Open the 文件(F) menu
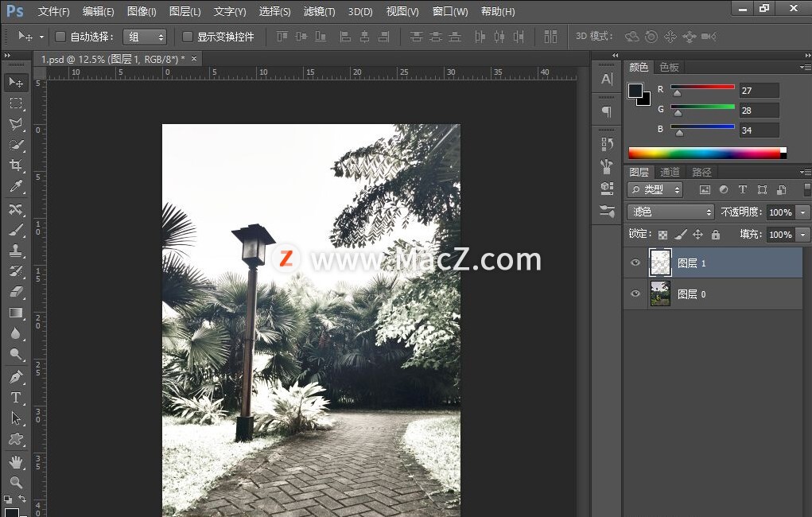 point(54,11)
